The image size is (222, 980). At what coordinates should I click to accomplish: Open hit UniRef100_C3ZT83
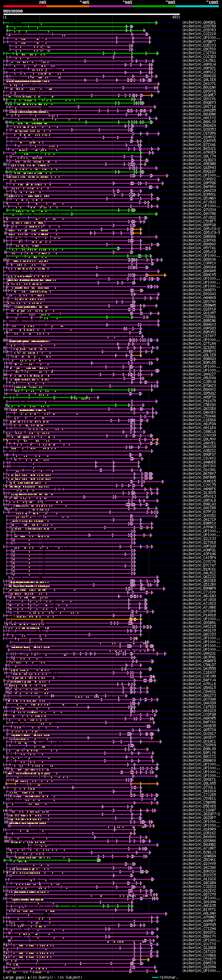click(x=199, y=53)
